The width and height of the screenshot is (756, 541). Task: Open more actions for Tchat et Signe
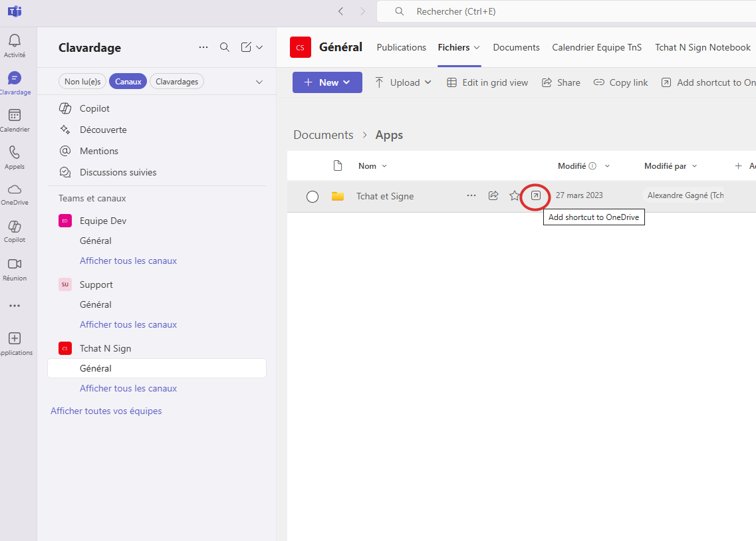471,195
